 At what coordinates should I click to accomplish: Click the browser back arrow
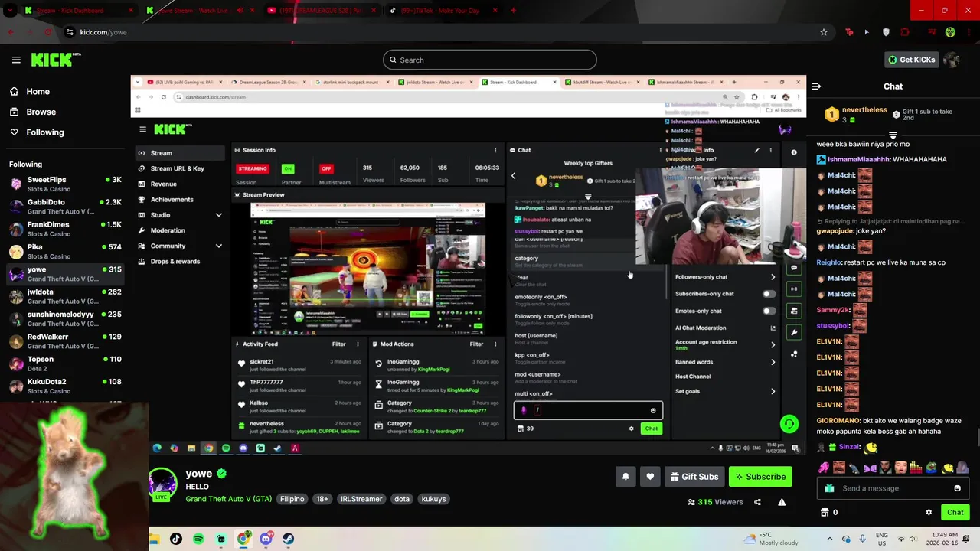[11, 32]
